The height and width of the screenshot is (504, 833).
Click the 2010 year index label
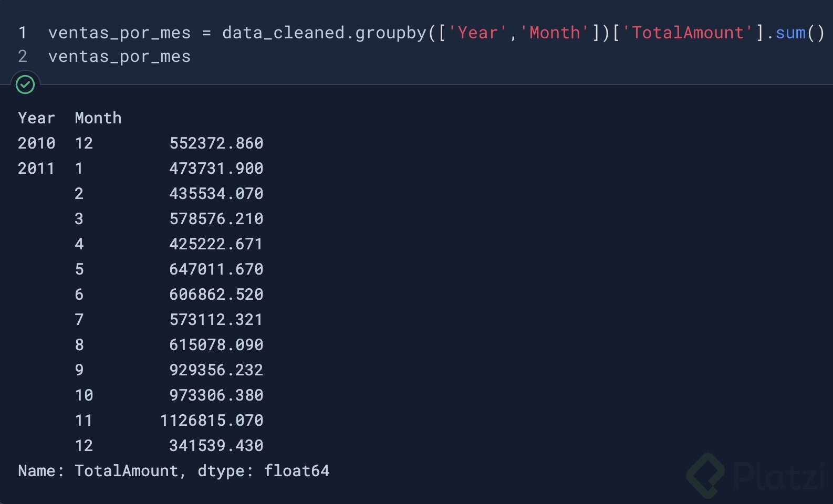tap(36, 143)
